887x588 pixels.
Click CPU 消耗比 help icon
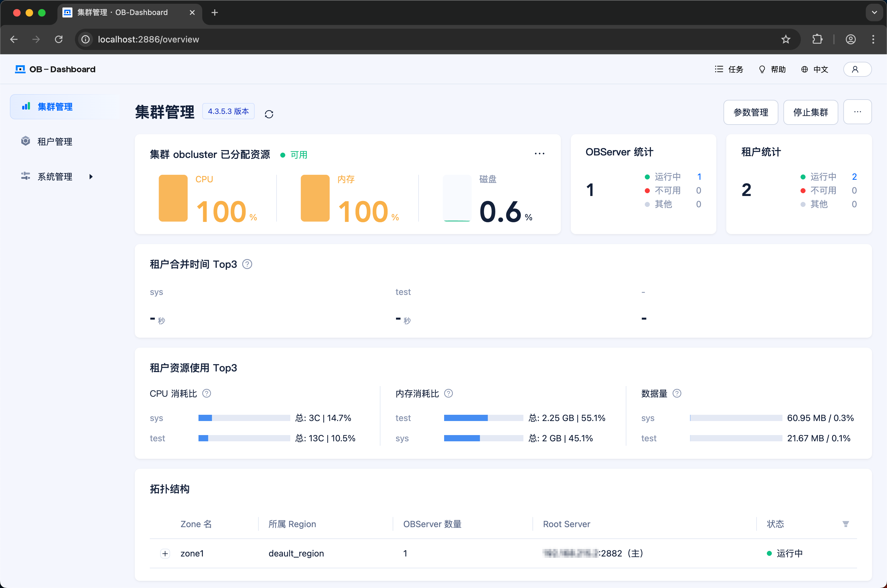[x=207, y=393]
